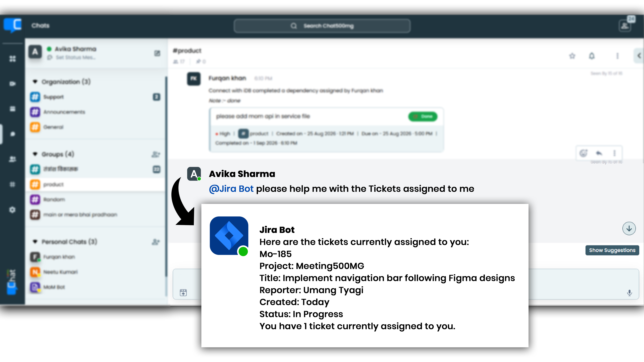Add emoji reaction to message
The image size is (644, 362).
point(583,153)
